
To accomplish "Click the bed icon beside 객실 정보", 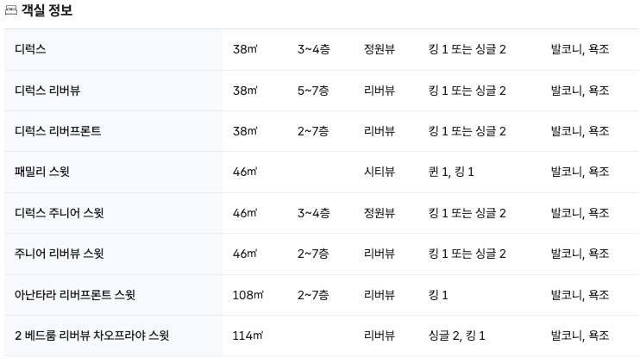I will 11,11.
